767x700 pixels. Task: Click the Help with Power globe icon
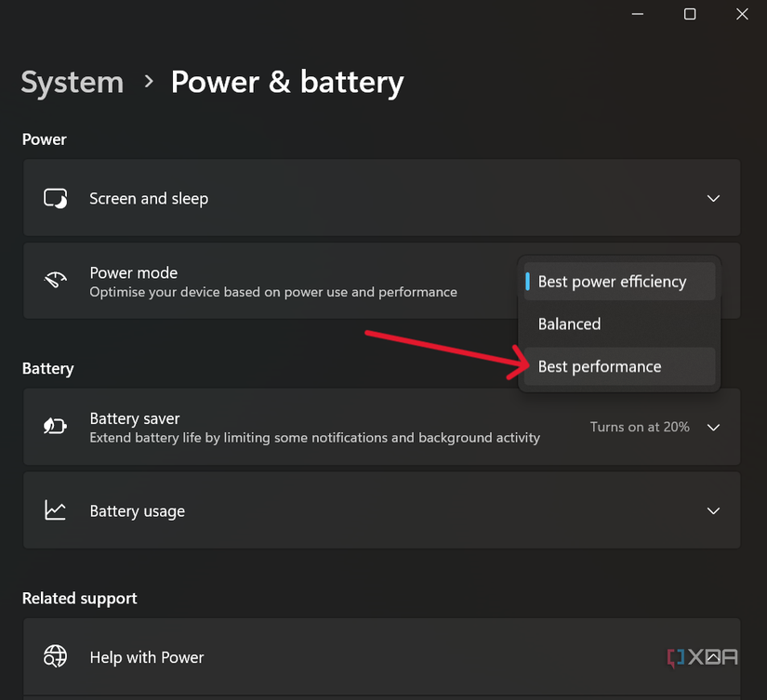tap(56, 656)
